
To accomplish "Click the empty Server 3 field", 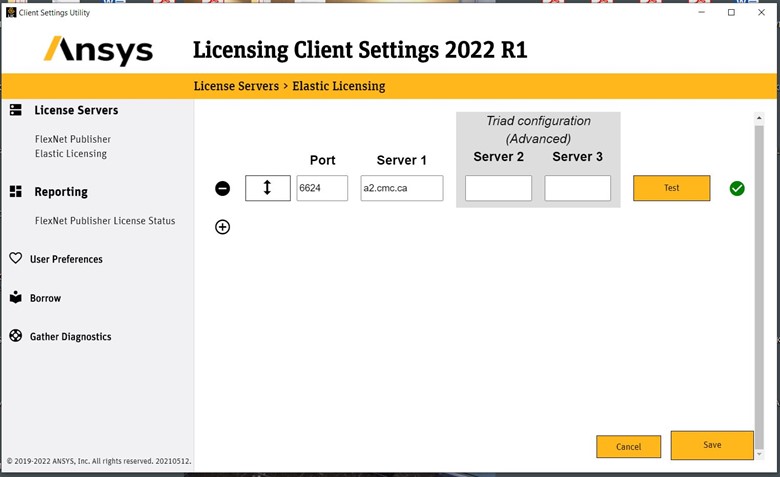I will [578, 188].
